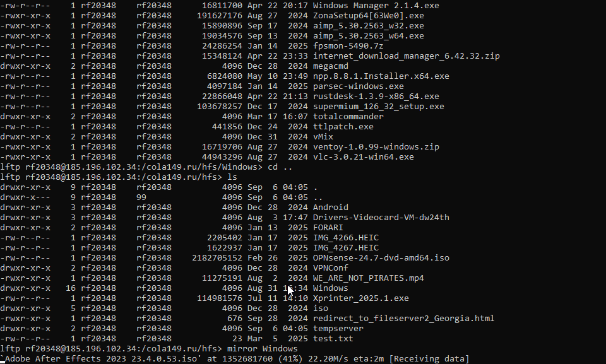Click the totalcommander directory entry
This screenshot has height=364, width=606.
(348, 117)
